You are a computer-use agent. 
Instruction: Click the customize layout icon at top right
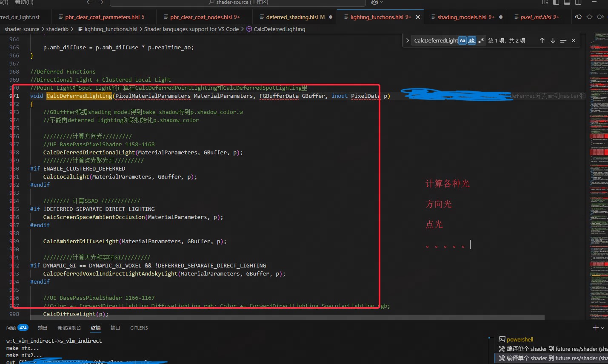[x=545, y=3]
